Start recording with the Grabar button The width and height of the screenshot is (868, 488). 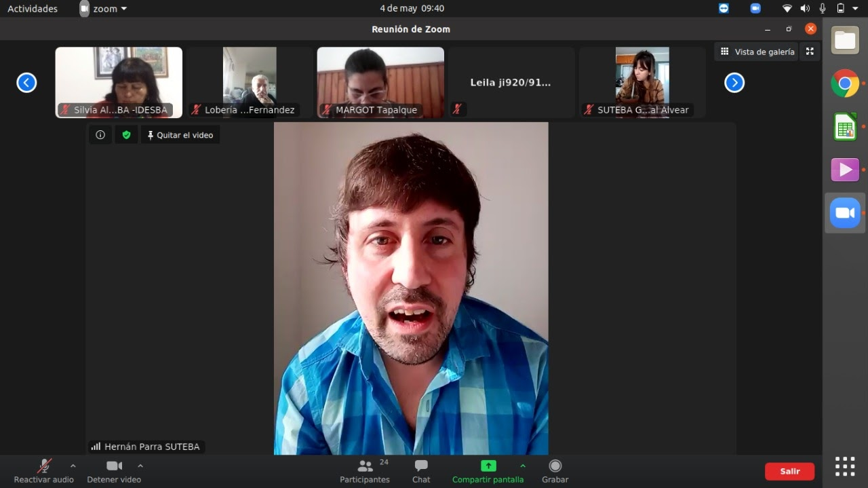(555, 470)
